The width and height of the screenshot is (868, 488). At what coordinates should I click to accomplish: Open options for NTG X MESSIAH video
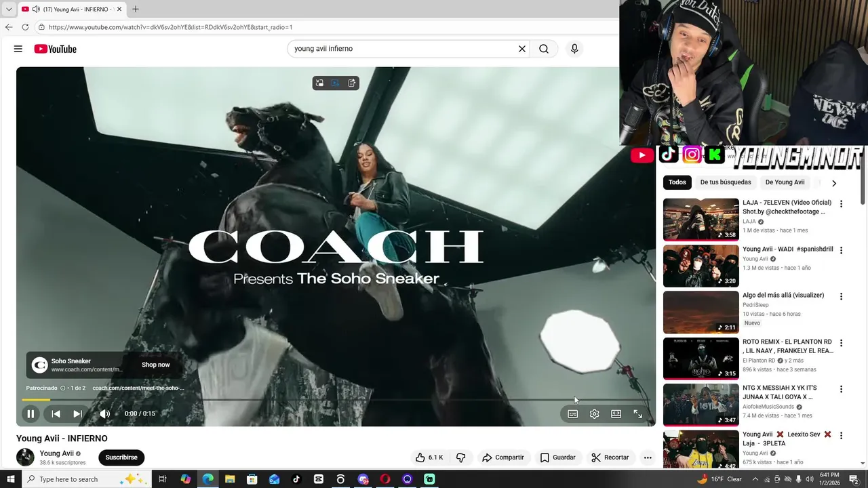(x=842, y=389)
